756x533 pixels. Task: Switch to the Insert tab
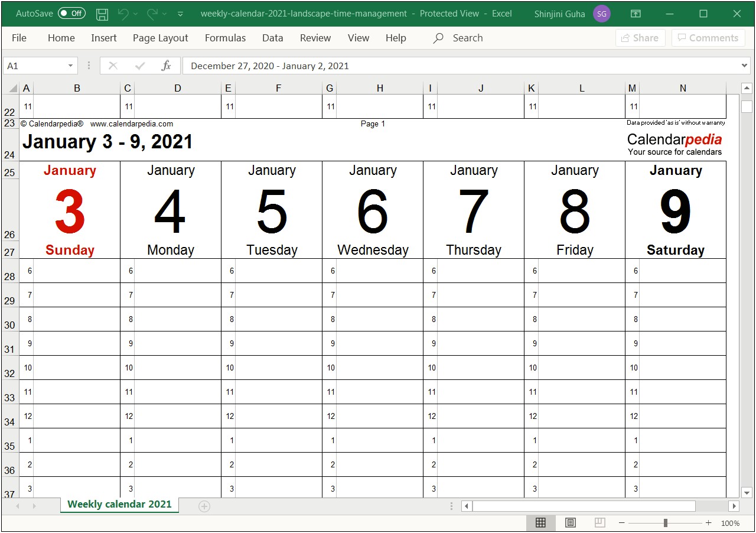point(104,38)
